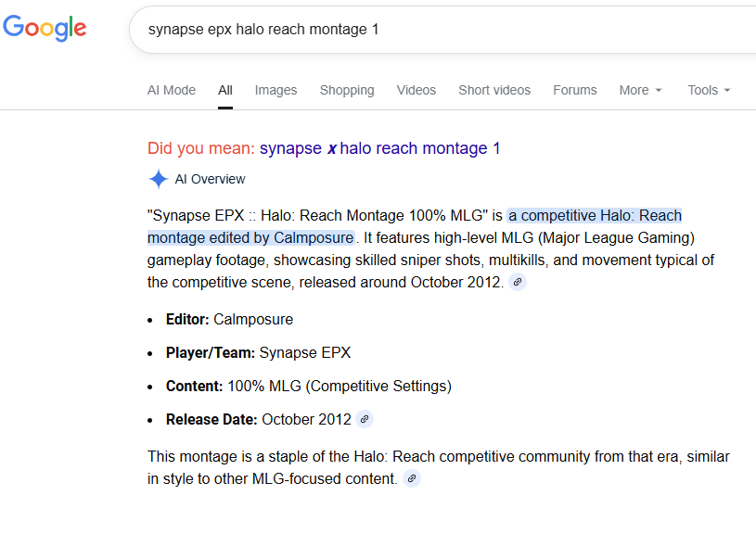Image resolution: width=756 pixels, height=559 pixels.
Task: Click the AI Overview heading label
Action: click(210, 179)
